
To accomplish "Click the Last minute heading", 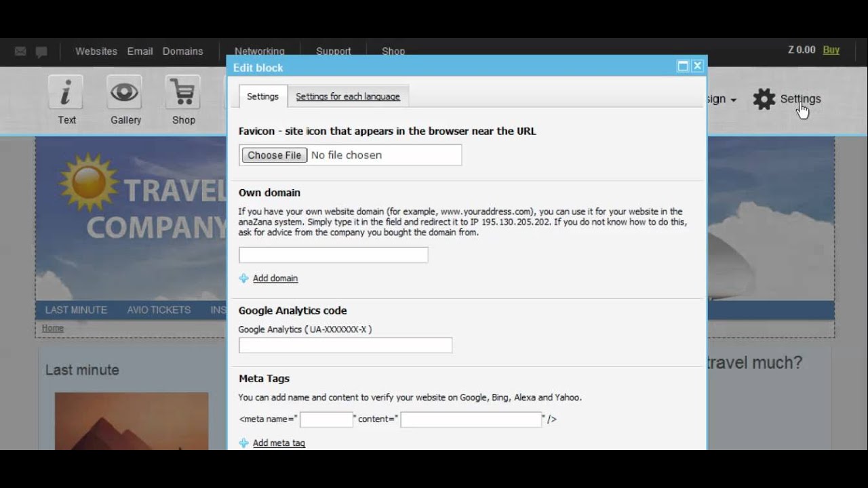I will point(82,370).
